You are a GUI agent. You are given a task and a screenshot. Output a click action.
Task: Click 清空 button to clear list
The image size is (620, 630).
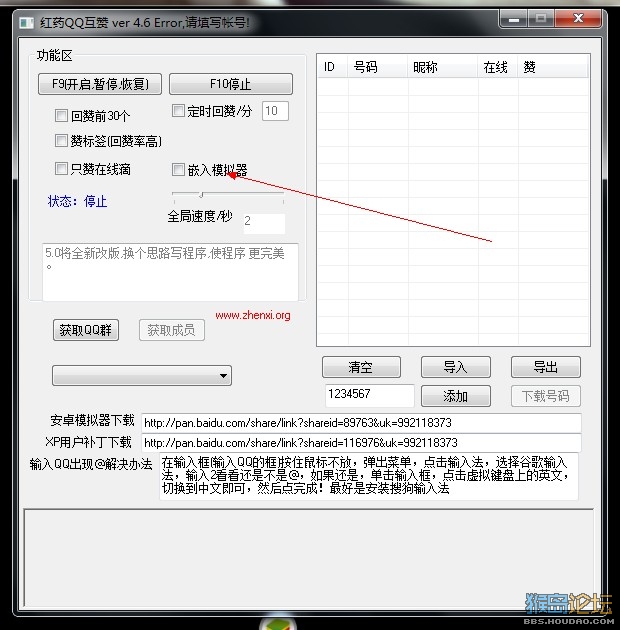point(361,367)
